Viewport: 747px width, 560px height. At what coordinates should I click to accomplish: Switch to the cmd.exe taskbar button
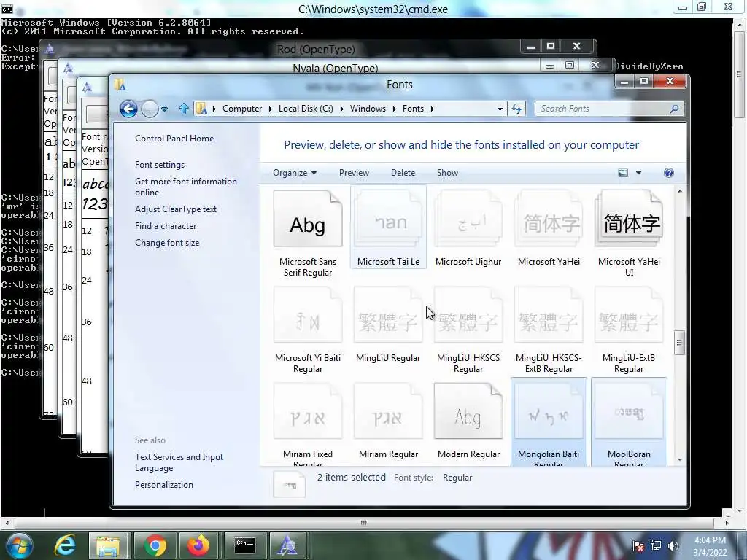pyautogui.click(x=245, y=545)
